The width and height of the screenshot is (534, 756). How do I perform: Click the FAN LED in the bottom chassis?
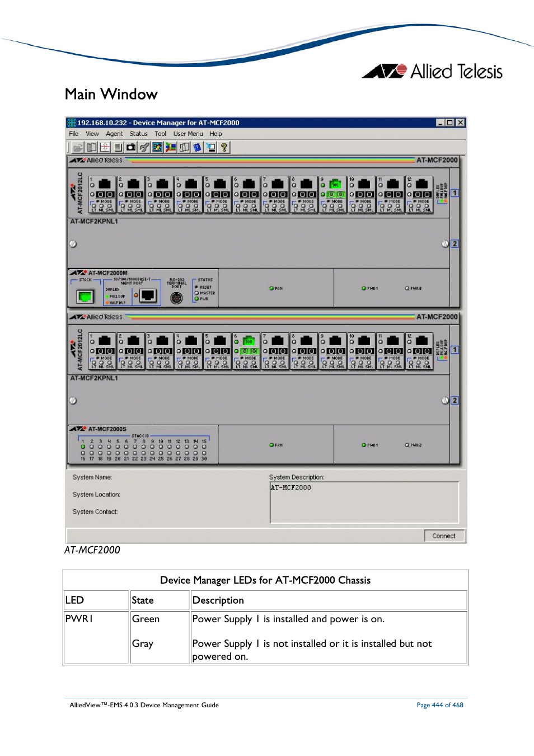click(x=271, y=445)
